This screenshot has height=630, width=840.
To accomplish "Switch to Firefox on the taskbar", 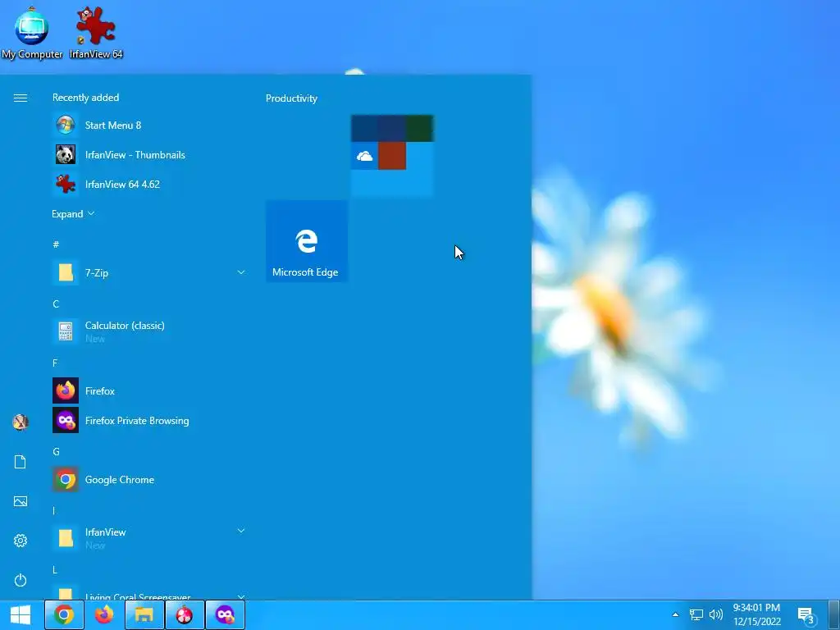I will 104,614.
